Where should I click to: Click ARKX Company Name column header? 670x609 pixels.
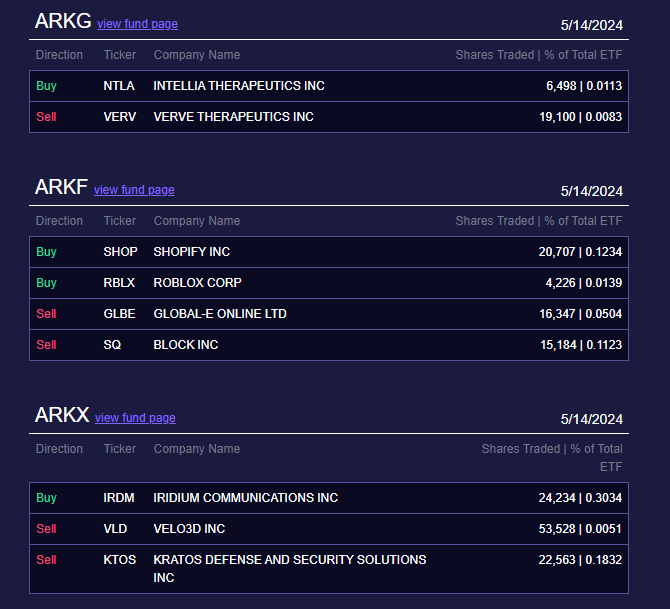pyautogui.click(x=197, y=449)
